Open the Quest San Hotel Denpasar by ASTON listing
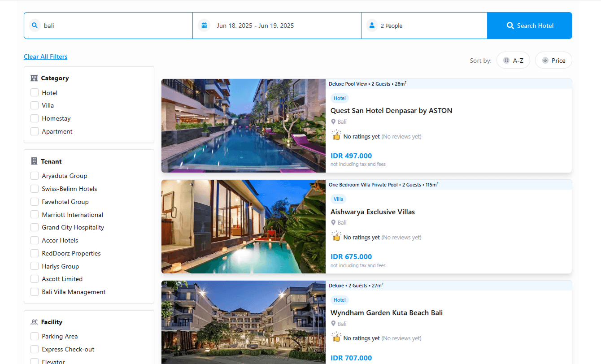601x364 pixels. (391, 111)
